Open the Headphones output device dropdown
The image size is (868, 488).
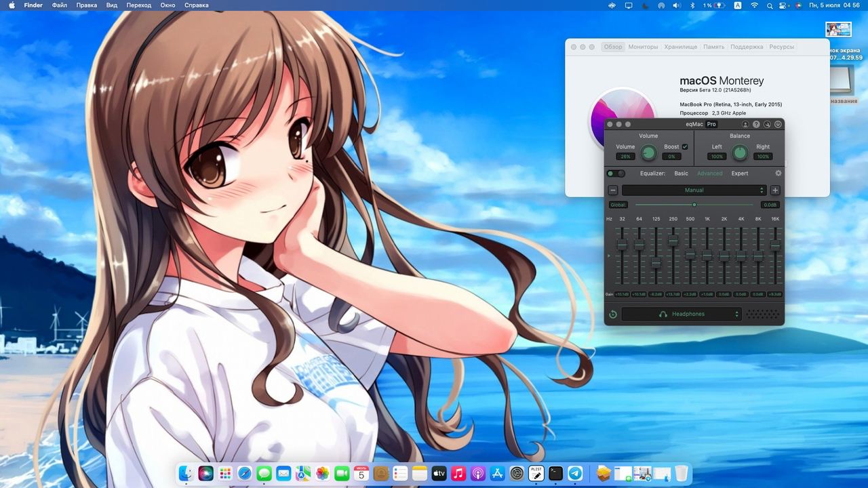click(682, 314)
